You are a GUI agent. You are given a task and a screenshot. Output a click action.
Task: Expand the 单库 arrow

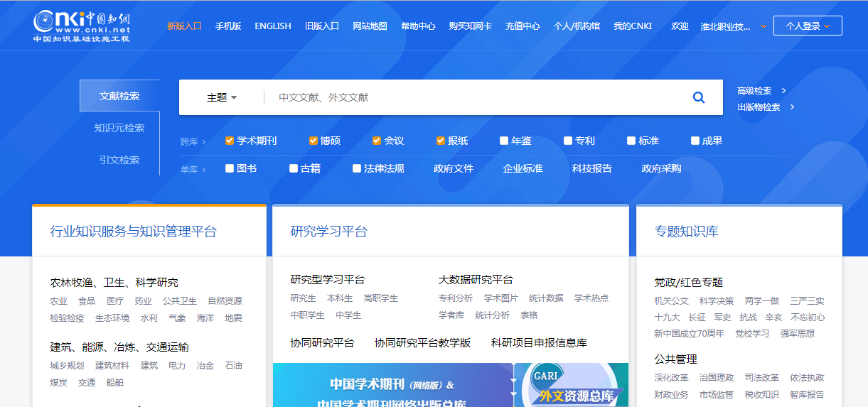click(204, 170)
